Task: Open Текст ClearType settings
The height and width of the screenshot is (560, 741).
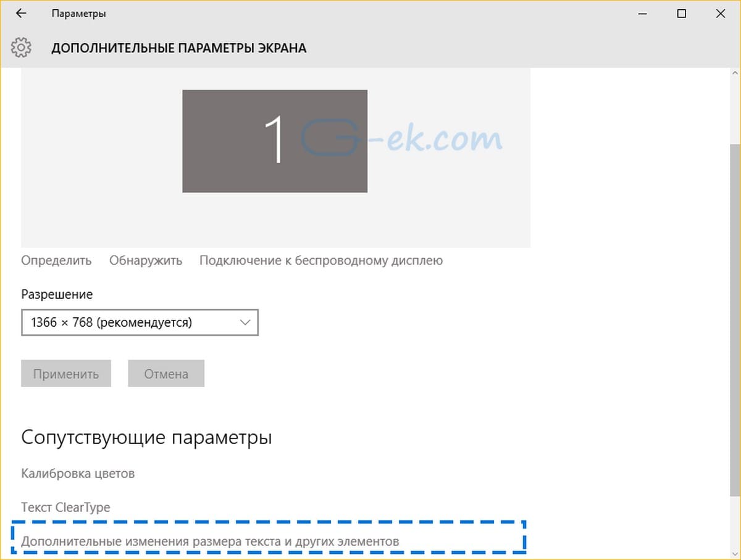Action: [x=65, y=507]
